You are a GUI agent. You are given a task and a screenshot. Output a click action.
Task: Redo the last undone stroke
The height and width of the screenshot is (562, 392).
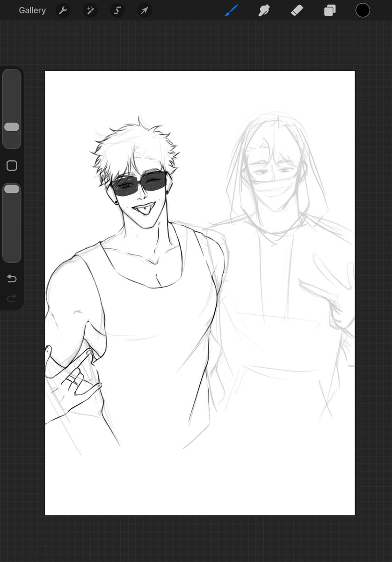12,298
